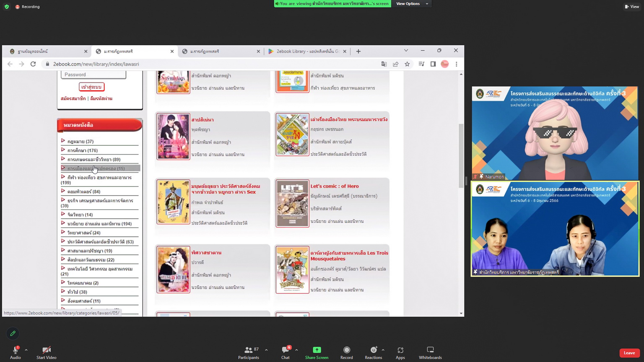Screen dimensions: 644x362
Task: Select category การศึกษา (176)
Action: 83,150
